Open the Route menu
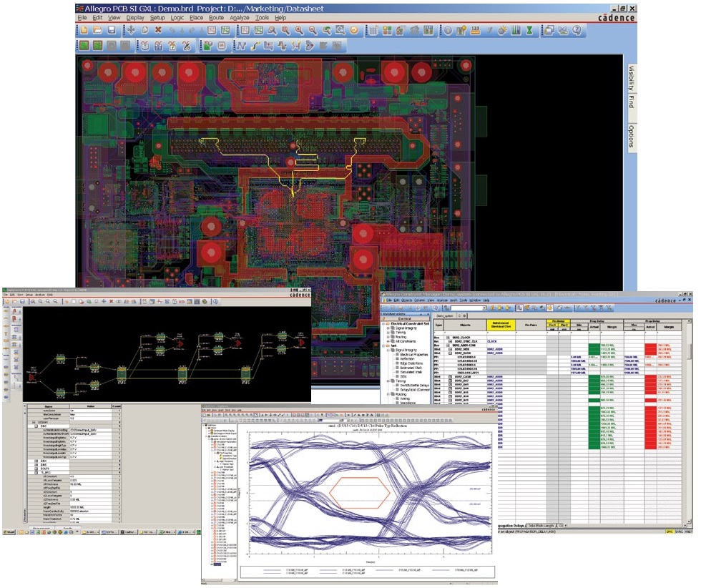Viewport: 701px width, 588px height. (x=216, y=17)
